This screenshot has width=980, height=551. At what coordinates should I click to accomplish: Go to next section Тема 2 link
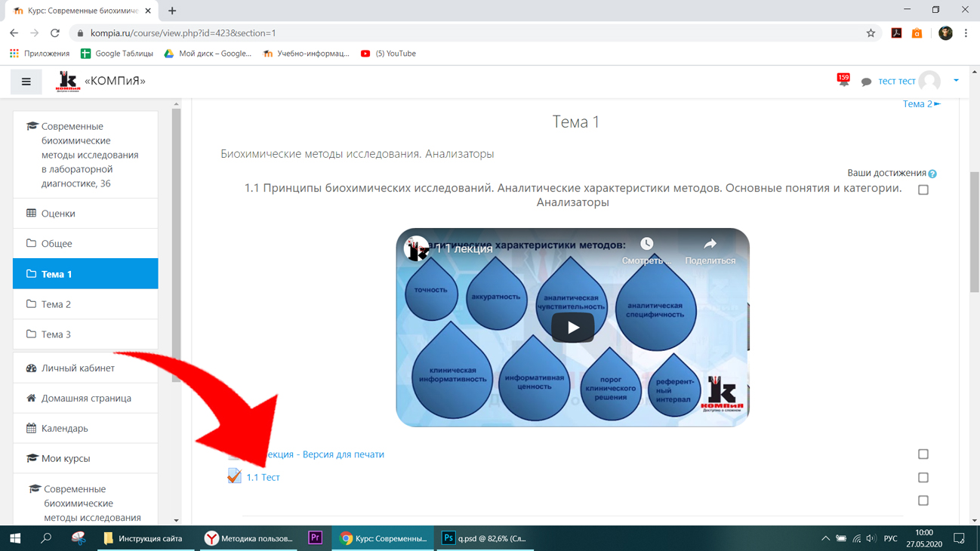tap(921, 104)
